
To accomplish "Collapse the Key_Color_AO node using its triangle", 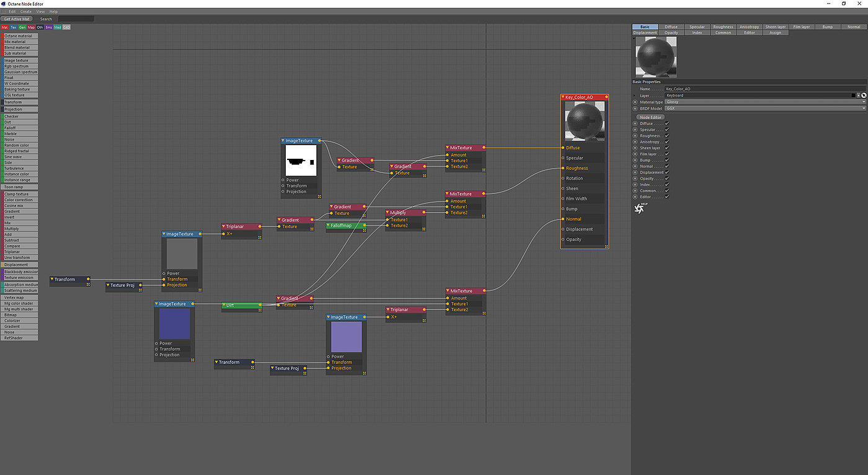I will [x=563, y=97].
